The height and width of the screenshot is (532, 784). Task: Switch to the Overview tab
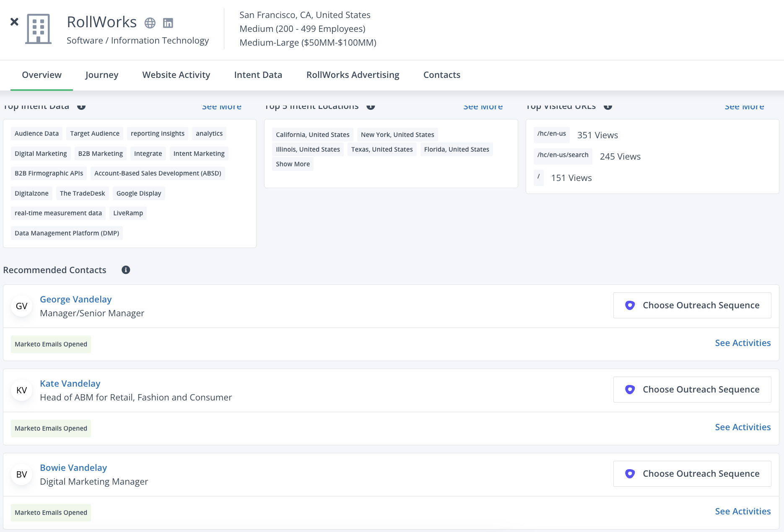(42, 75)
